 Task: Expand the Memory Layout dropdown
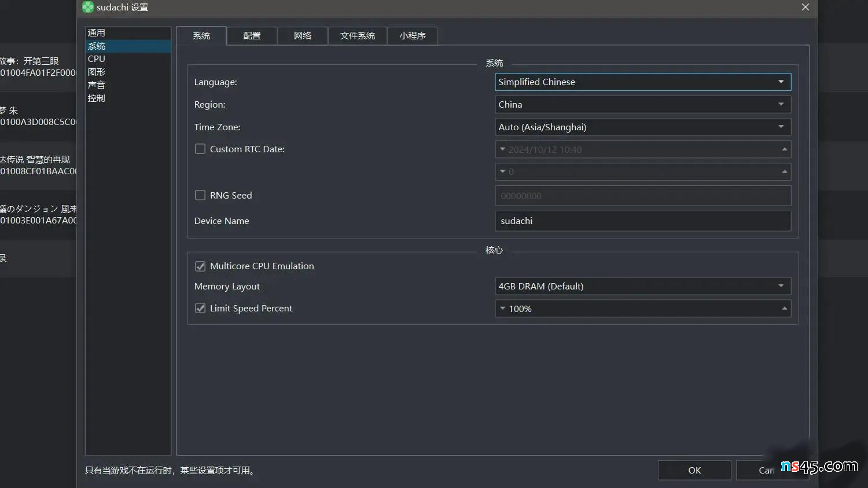point(642,287)
